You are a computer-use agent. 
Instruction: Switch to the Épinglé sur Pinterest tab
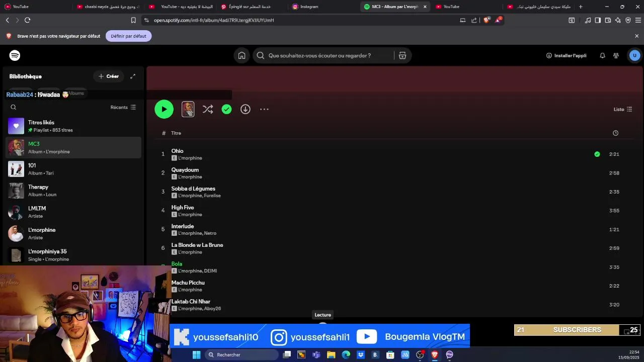click(x=252, y=7)
